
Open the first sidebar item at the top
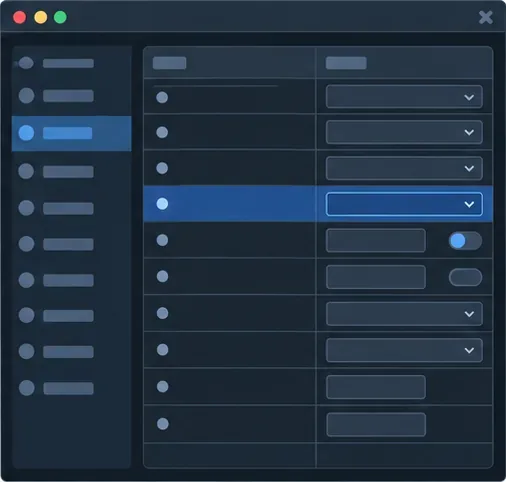pos(56,63)
